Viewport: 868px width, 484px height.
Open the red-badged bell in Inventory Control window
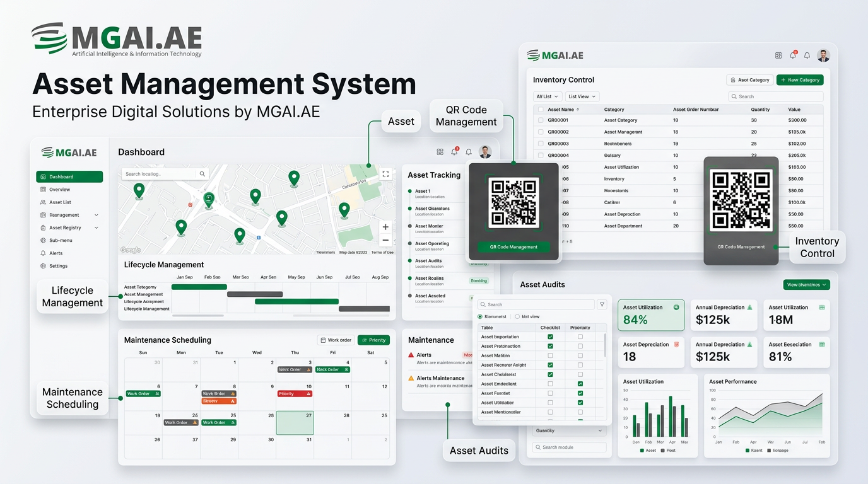click(x=794, y=55)
